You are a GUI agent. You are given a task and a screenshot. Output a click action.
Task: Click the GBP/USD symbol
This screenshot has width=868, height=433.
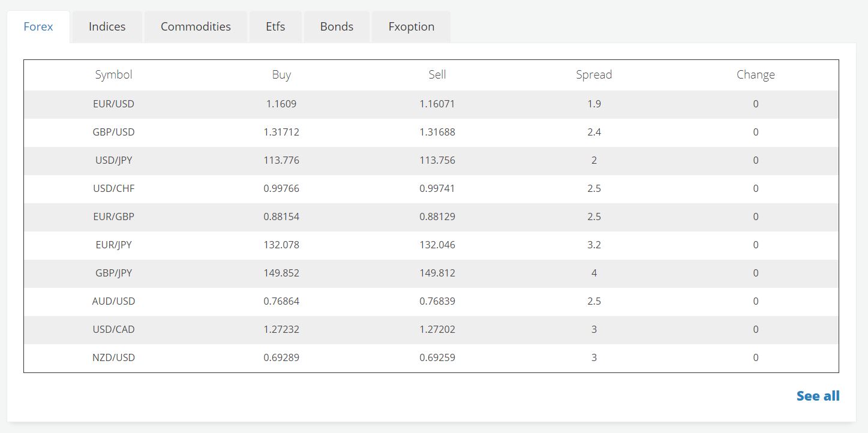click(113, 132)
